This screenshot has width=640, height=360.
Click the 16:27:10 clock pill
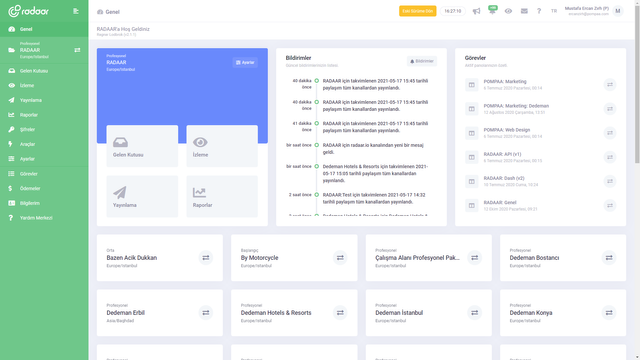pos(453,11)
